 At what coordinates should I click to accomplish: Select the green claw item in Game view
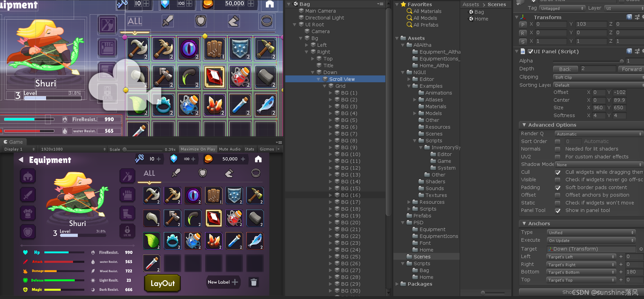click(x=193, y=218)
